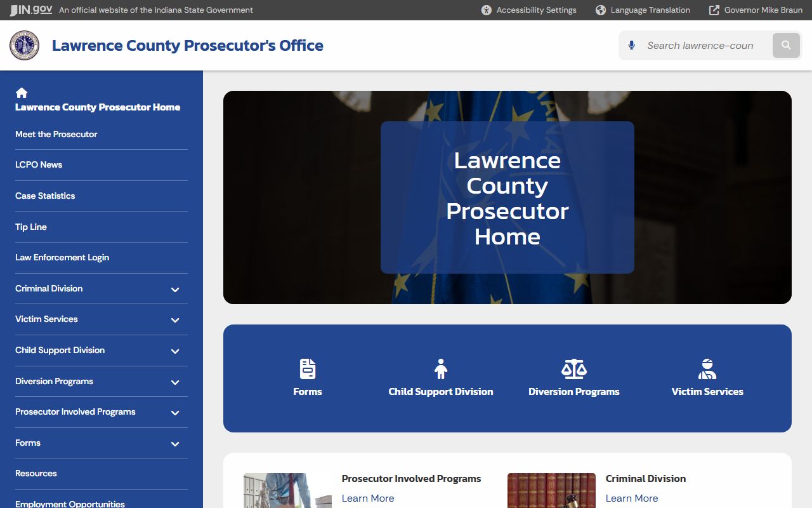Viewport: 812px width, 508px height.
Task: Open Diversion Programs sidebar text link
Action: click(54, 381)
